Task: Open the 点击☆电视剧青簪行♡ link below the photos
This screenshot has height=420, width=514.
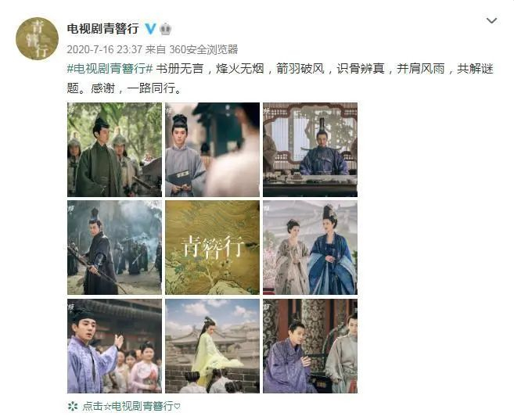Action: tap(131, 407)
